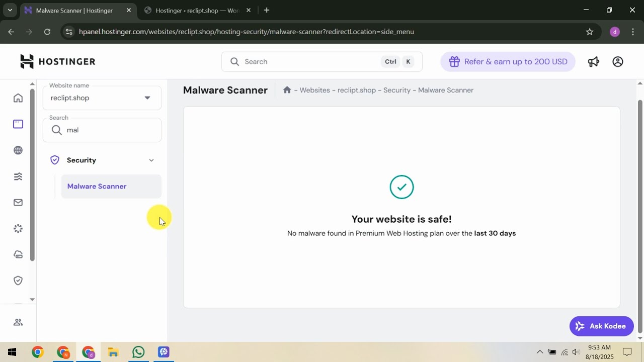The height and width of the screenshot is (362, 644).
Task: Select Malware Scanner in side menu
Action: pyautogui.click(x=111, y=186)
